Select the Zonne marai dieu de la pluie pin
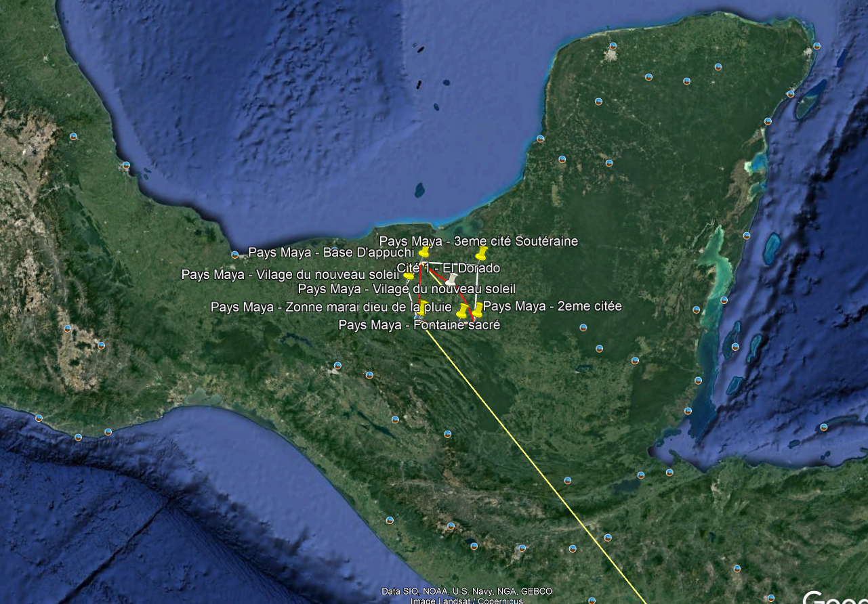Viewport: 868px width, 604px height. coord(423,308)
